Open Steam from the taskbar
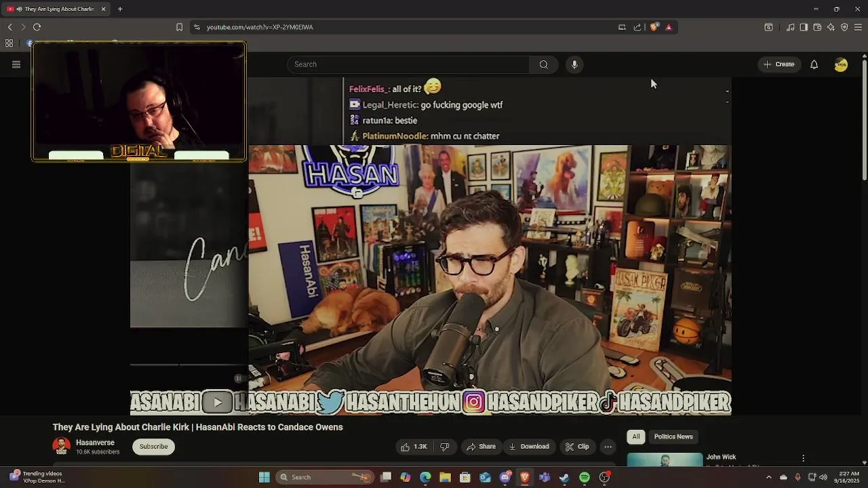Image resolution: width=868 pixels, height=488 pixels. [x=564, y=477]
